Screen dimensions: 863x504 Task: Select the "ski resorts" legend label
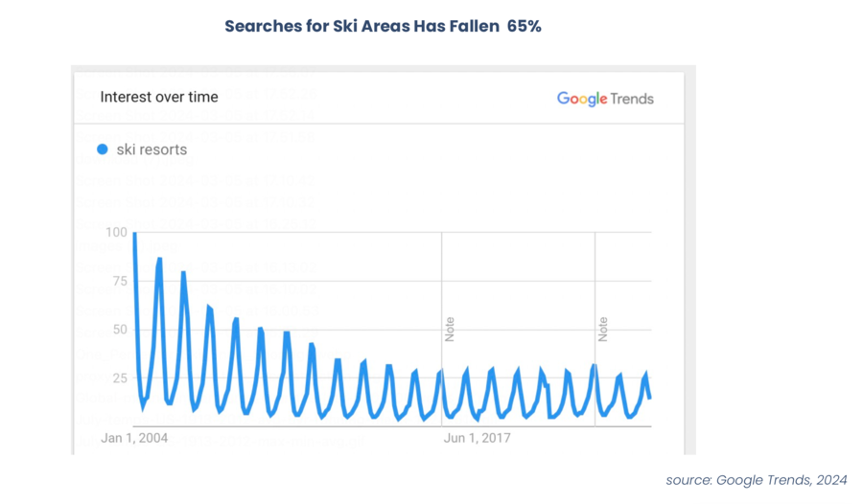click(152, 149)
